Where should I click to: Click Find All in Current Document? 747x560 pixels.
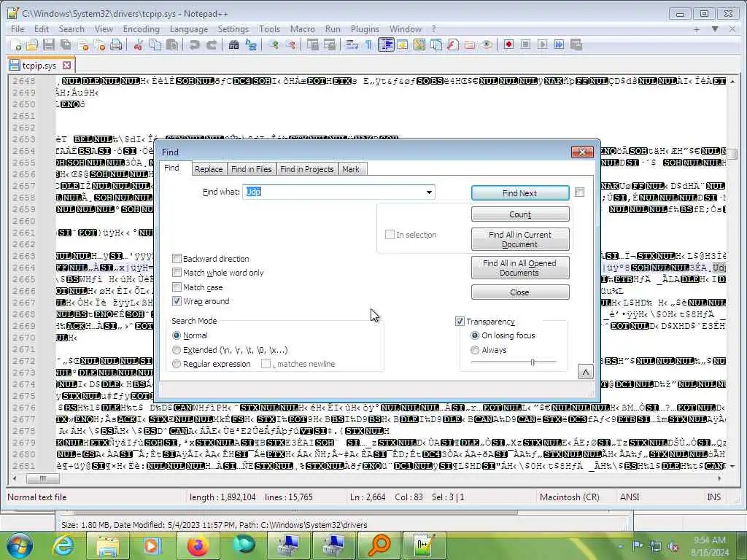coord(519,239)
